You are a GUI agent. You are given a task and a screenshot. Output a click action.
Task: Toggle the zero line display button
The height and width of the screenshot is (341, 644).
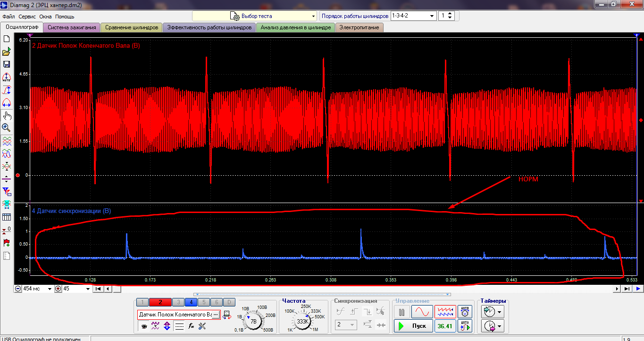[x=179, y=326]
